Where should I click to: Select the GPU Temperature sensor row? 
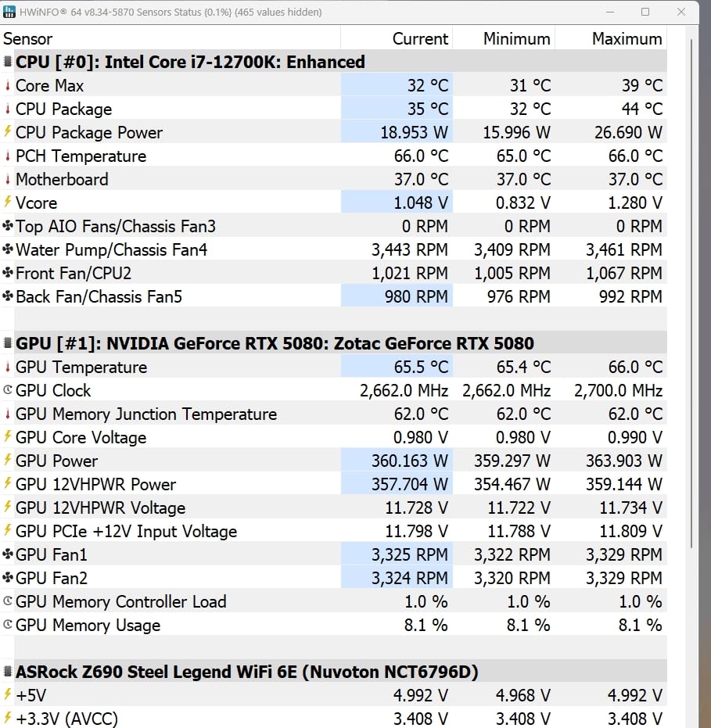click(333, 367)
